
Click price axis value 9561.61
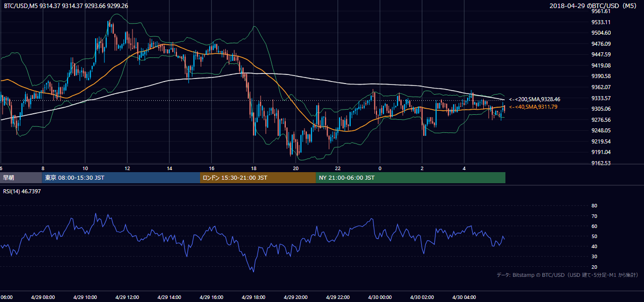601,11
